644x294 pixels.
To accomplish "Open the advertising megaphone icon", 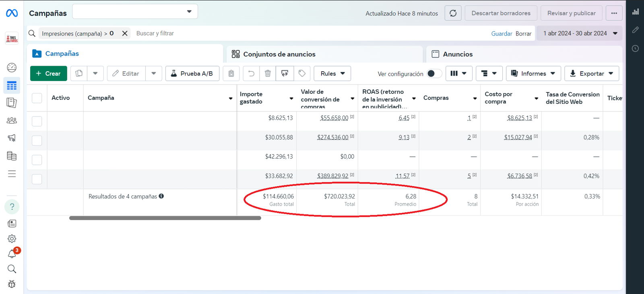I will (x=12, y=138).
